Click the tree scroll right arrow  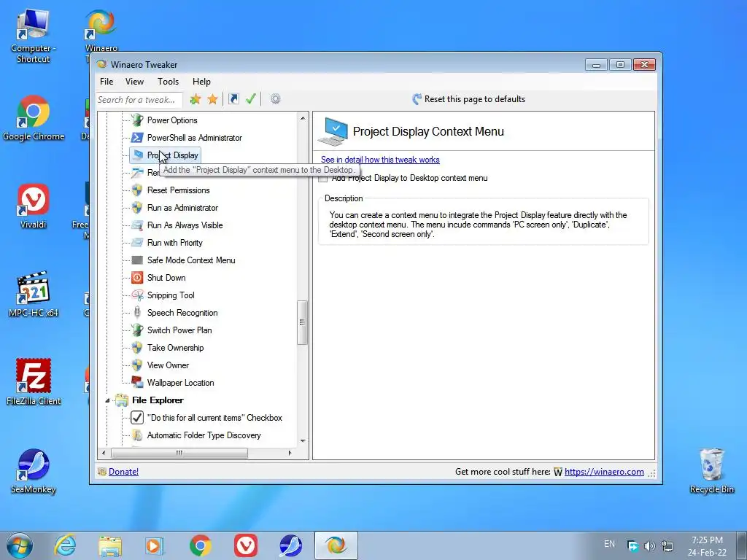290,453
